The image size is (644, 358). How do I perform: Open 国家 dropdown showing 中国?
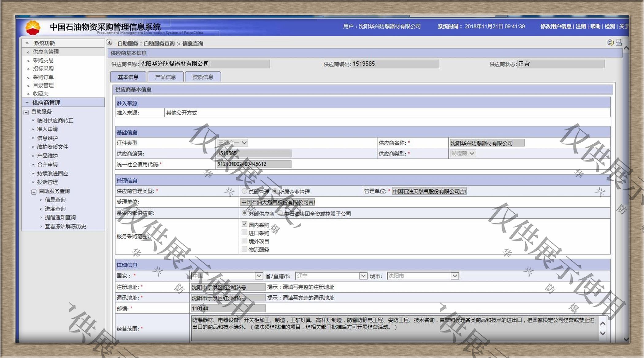tap(227, 276)
